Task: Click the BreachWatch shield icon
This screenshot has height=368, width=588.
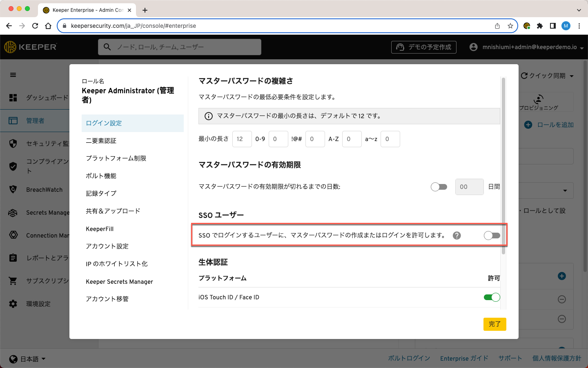Action: [13, 190]
